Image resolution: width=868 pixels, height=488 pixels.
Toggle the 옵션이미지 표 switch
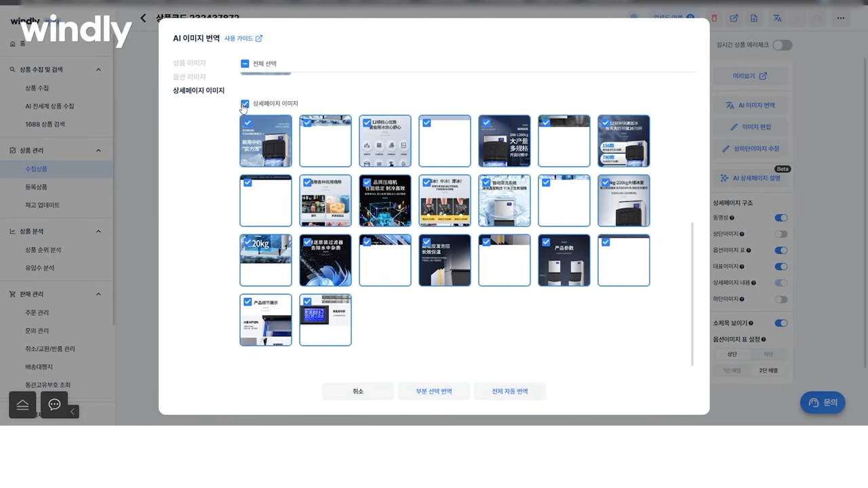click(781, 251)
